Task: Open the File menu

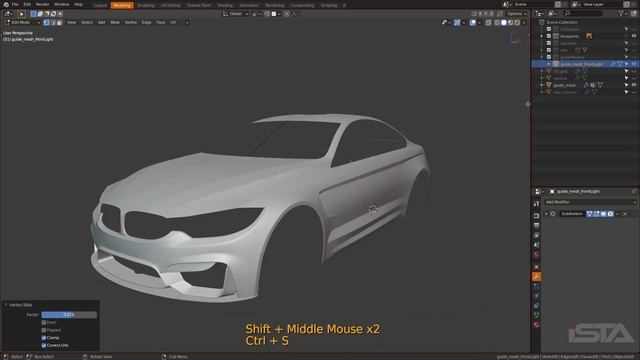Action: pyautogui.click(x=15, y=4)
